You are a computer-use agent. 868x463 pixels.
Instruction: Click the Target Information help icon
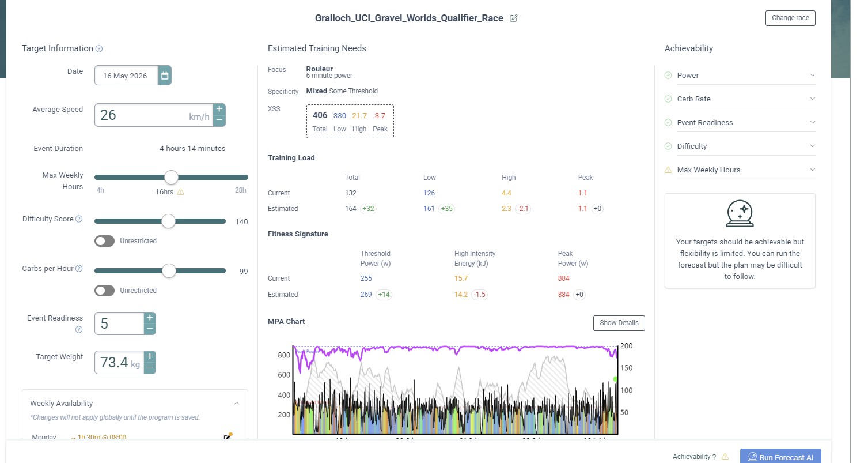coord(99,49)
